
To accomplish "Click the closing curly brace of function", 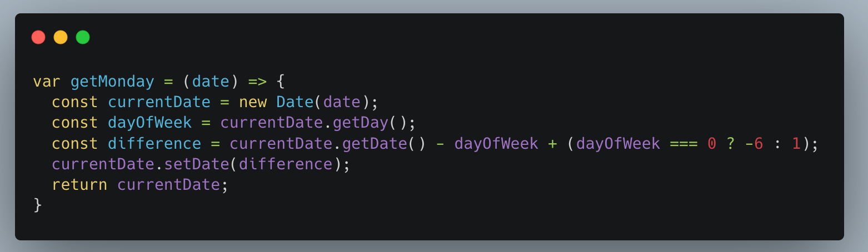I will (x=38, y=205).
